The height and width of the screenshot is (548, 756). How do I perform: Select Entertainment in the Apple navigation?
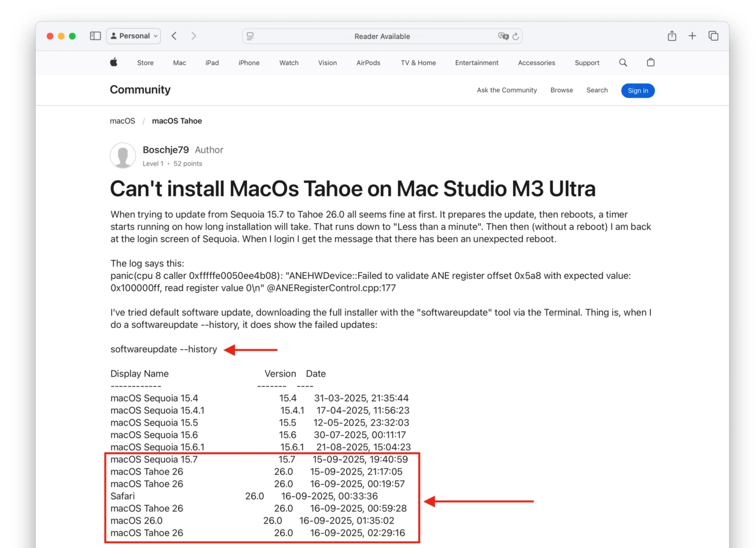click(x=477, y=62)
